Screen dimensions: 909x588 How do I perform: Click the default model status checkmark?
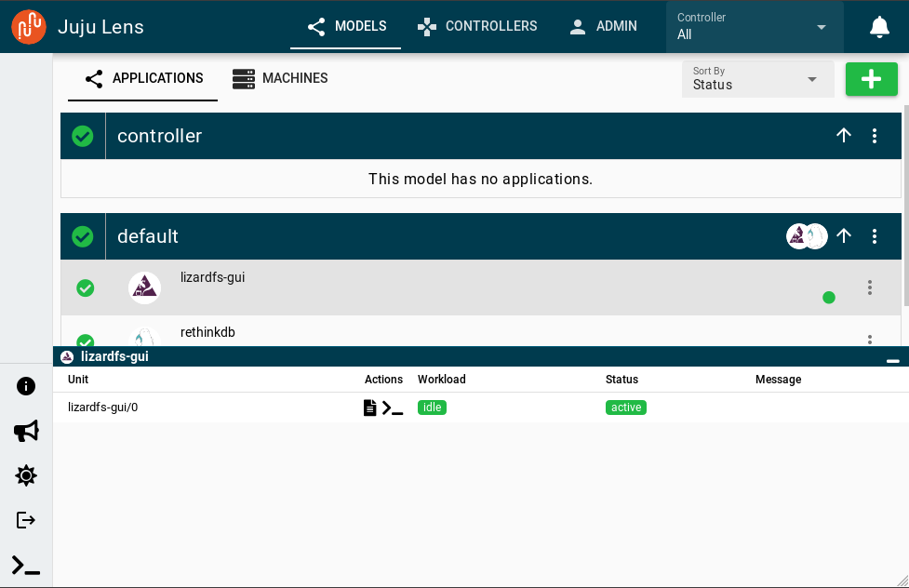[x=82, y=236]
